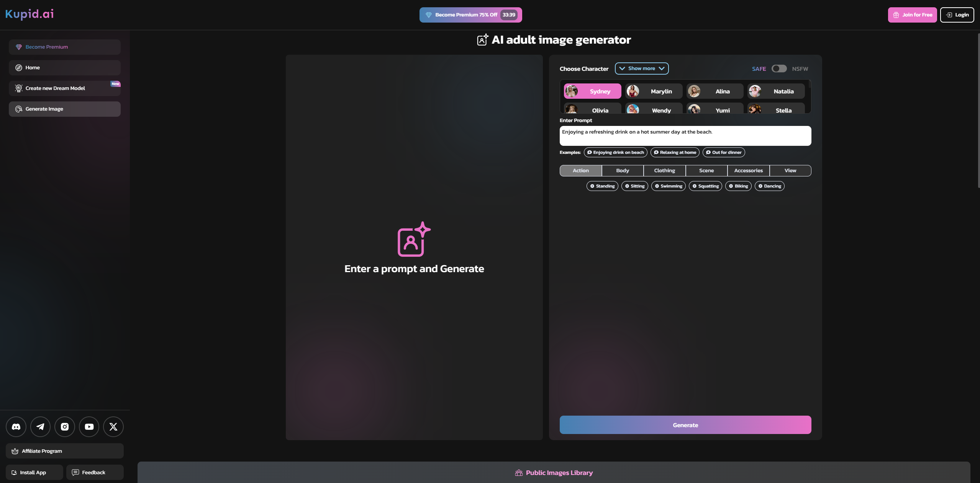Click the X (Twitter) social icon
980x483 pixels.
click(113, 426)
